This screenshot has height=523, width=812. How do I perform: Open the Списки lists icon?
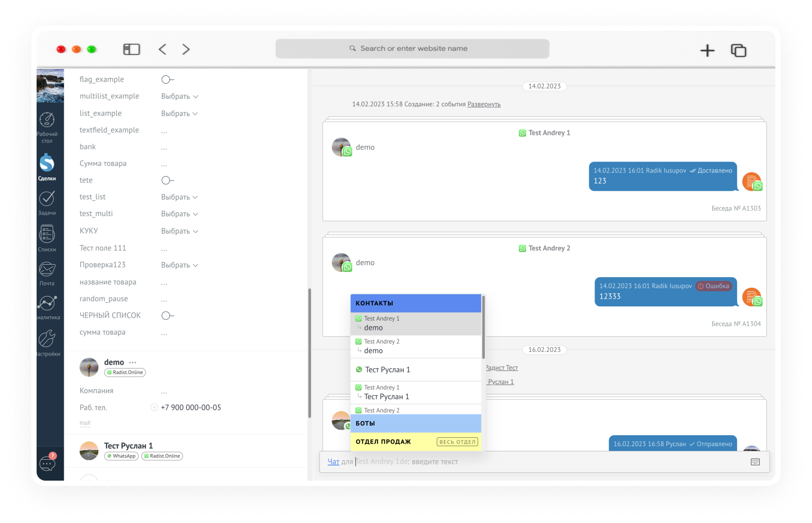coord(47,234)
